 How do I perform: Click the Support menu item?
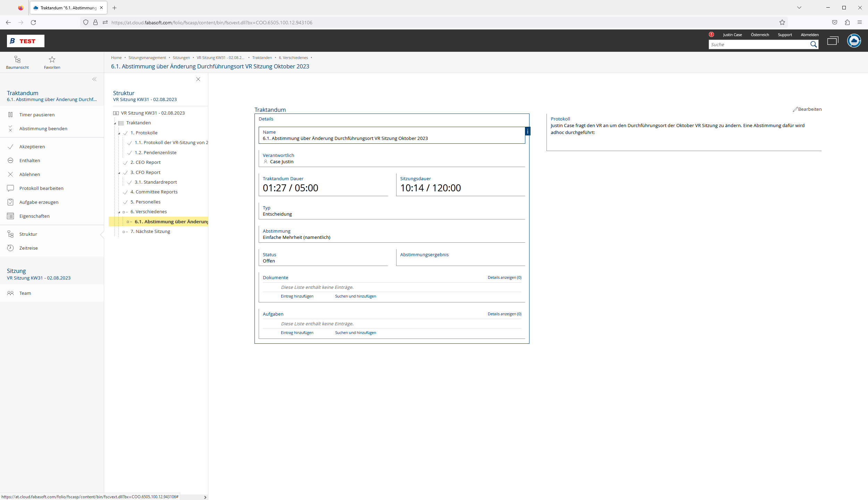[x=785, y=35]
